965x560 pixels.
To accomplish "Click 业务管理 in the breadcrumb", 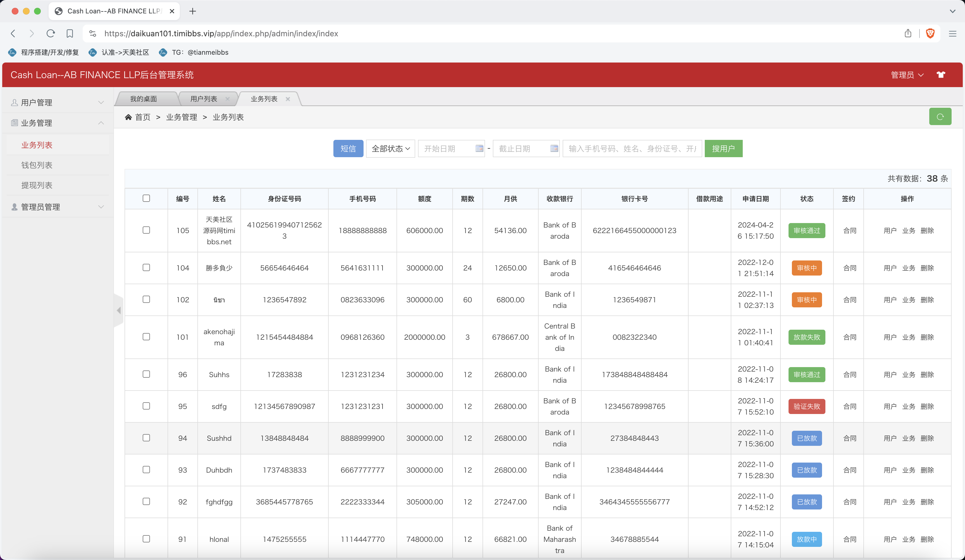I will tap(181, 117).
